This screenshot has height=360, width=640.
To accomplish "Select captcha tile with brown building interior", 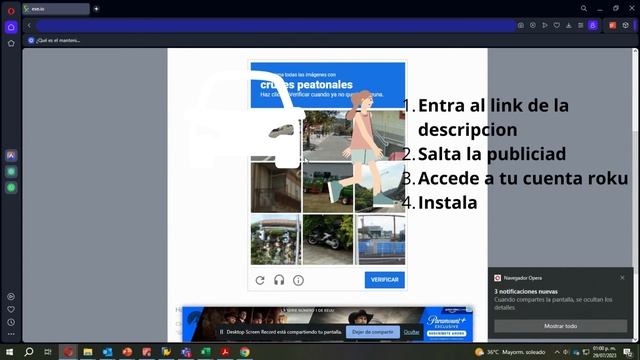I will coord(276,188).
